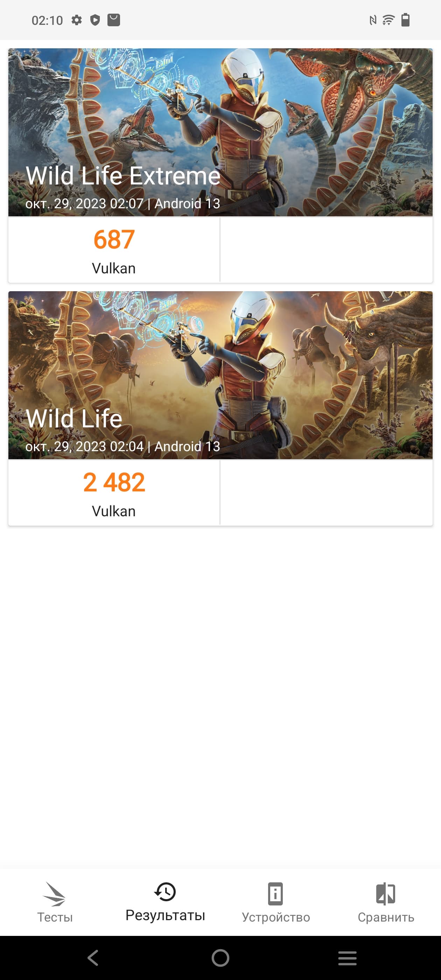Tap the 687 Vulkan score
Viewport: 441px width, 980px height.
114,240
